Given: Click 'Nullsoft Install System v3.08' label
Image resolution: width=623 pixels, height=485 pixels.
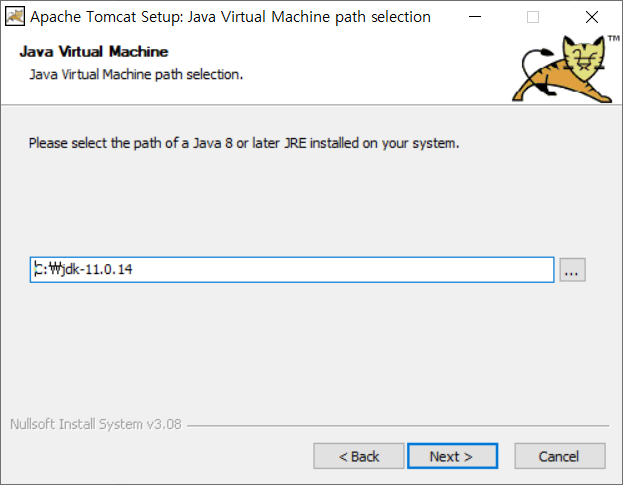Looking at the screenshot, I should (96, 424).
